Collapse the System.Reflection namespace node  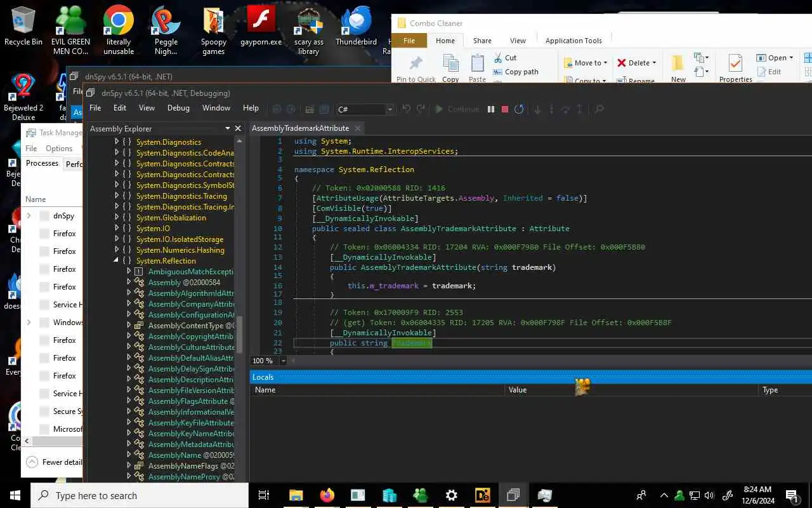117,260
